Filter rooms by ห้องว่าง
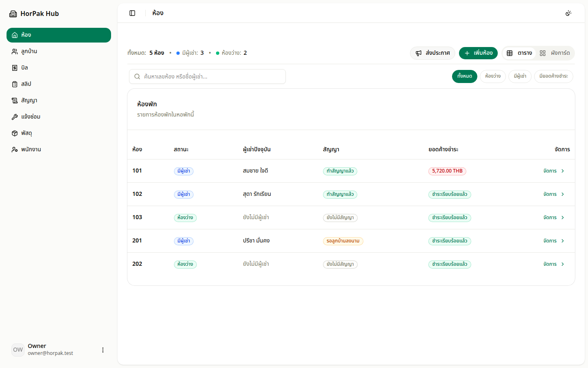Image resolution: width=588 pixels, height=368 pixels. [493, 76]
